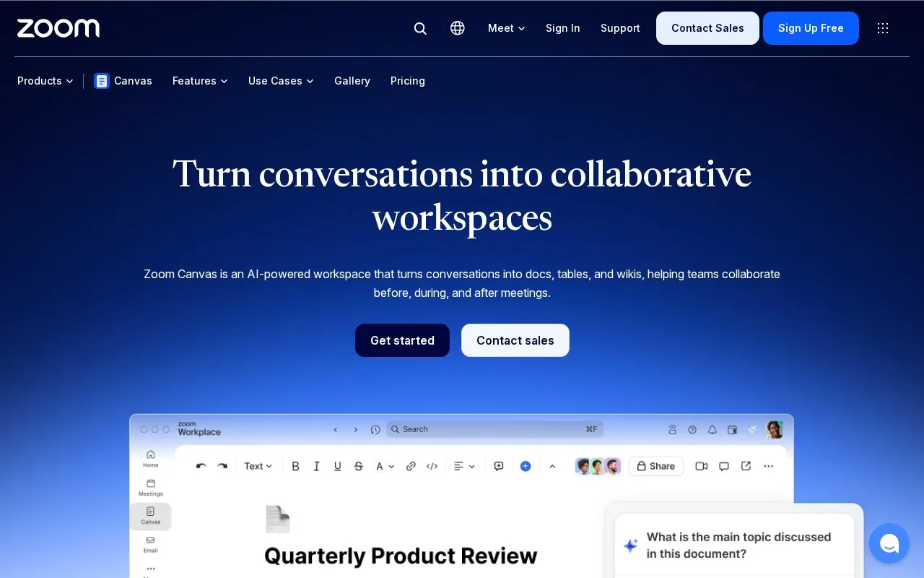Screen dimensions: 924x578
Task: Open the Text style dropdown in preview
Action: click(258, 466)
